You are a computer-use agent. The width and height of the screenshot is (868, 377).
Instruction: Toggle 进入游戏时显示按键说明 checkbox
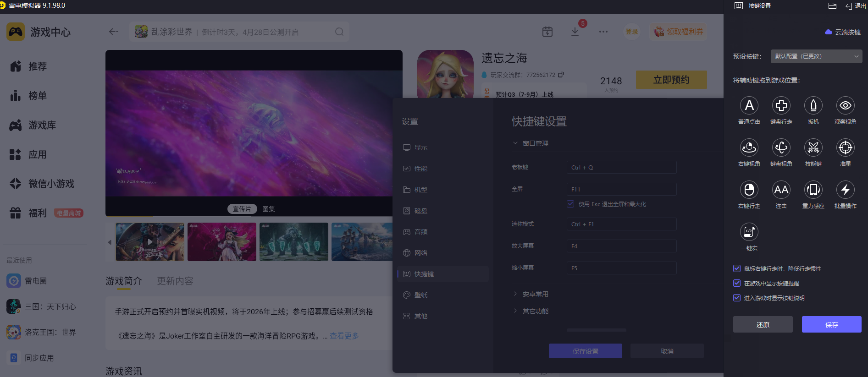click(737, 298)
